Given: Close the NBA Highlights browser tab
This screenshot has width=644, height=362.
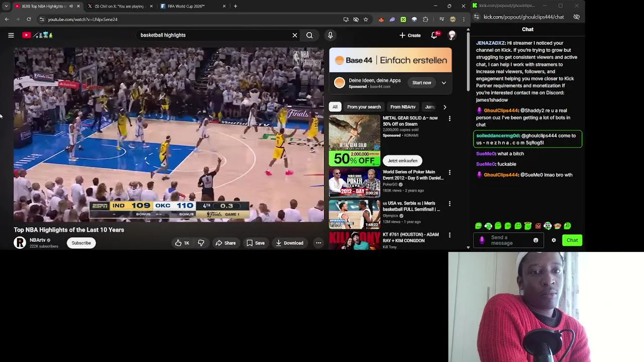Looking at the screenshot, I should [78, 6].
